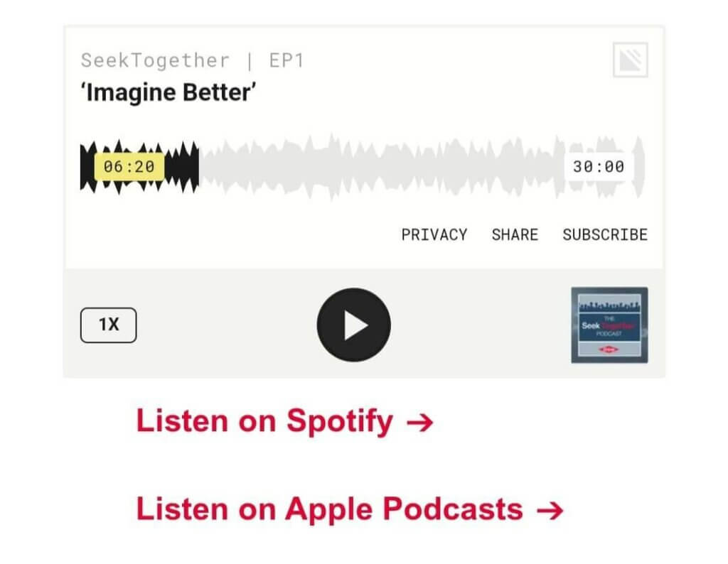Start playback with the play button
Viewport: 728px width, 564px height.
pos(354,325)
